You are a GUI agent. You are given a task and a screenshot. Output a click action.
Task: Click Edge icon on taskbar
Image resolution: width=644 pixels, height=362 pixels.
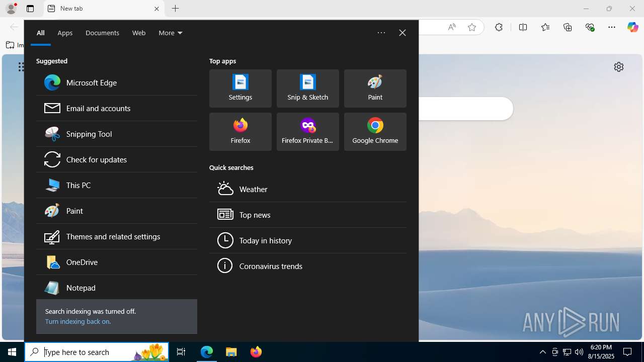207,352
